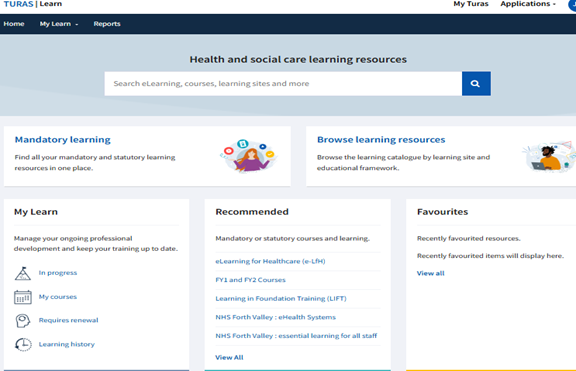Screen dimensions: 576x371
Task: Open the FY1 and FY2 Courses link
Action: (250, 280)
